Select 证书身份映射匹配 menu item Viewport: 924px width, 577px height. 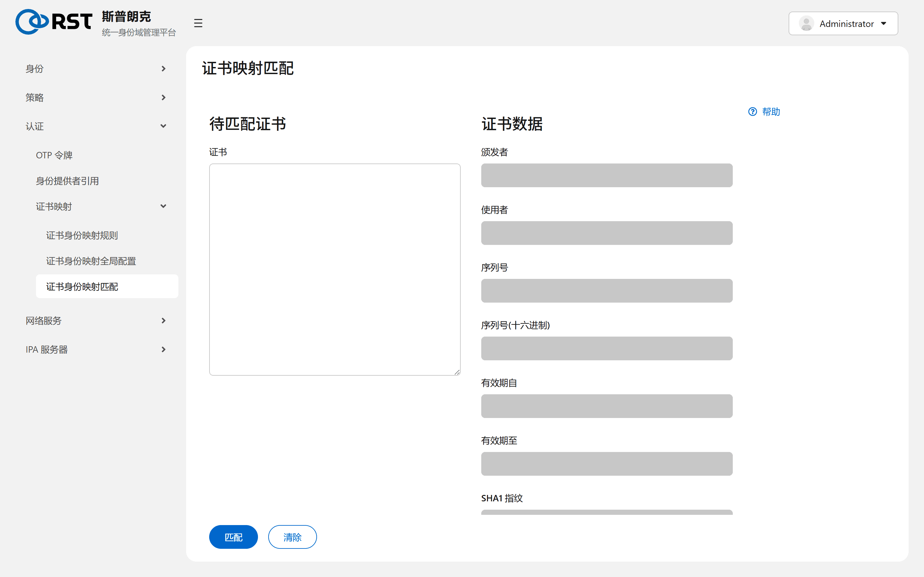click(x=107, y=286)
